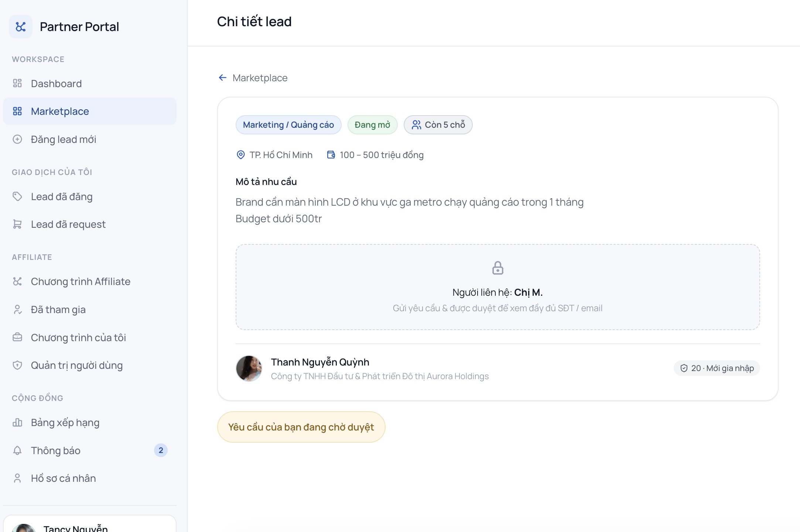
Task: Open Lead đã request
Action: (90, 224)
